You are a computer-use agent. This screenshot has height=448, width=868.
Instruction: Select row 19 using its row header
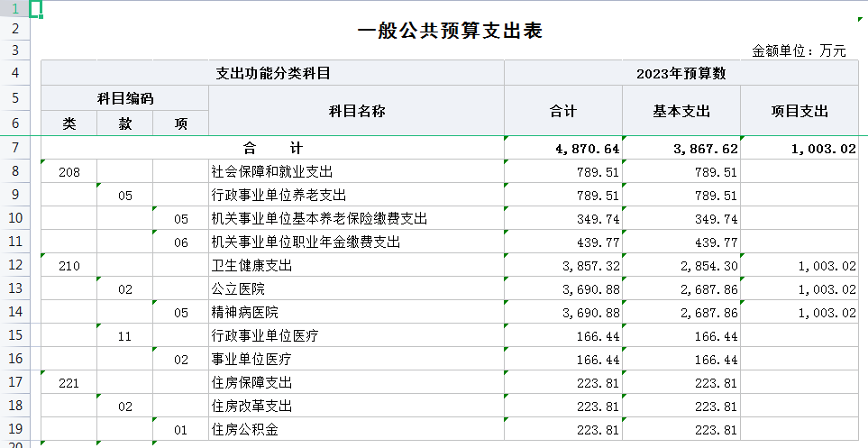(x=15, y=429)
